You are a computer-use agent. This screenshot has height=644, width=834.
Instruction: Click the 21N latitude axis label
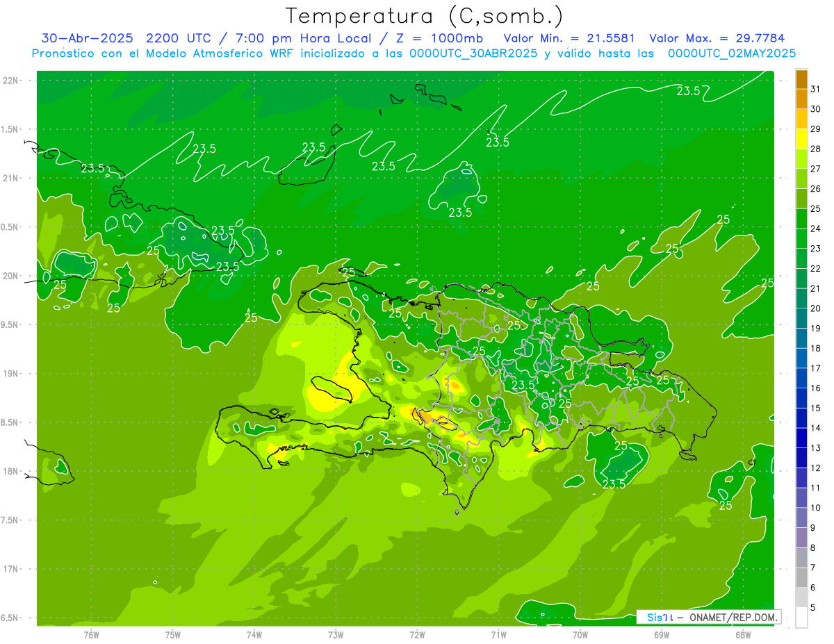click(12, 178)
